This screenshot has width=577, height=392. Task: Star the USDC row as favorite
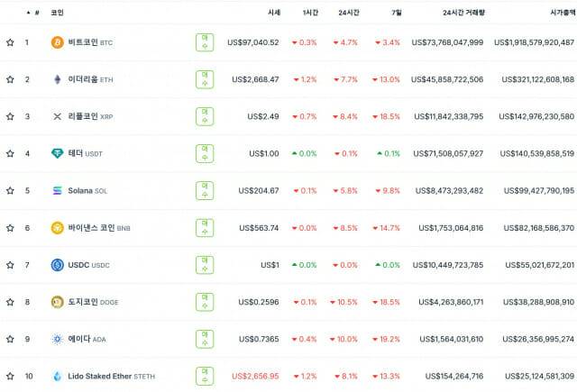point(10,265)
